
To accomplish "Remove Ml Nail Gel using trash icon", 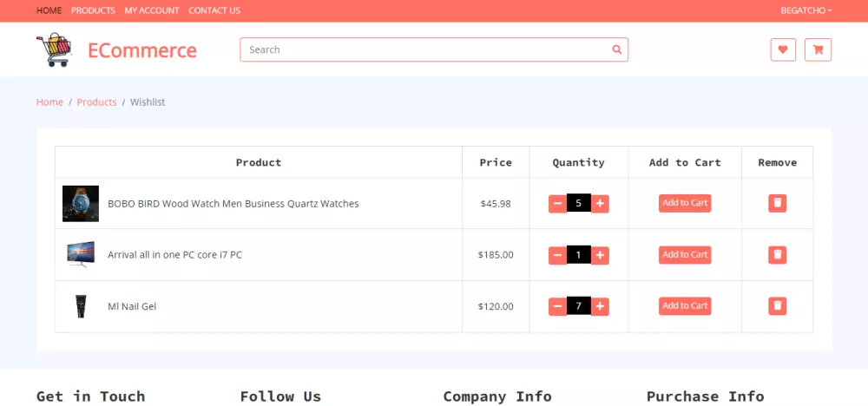I will pos(778,305).
